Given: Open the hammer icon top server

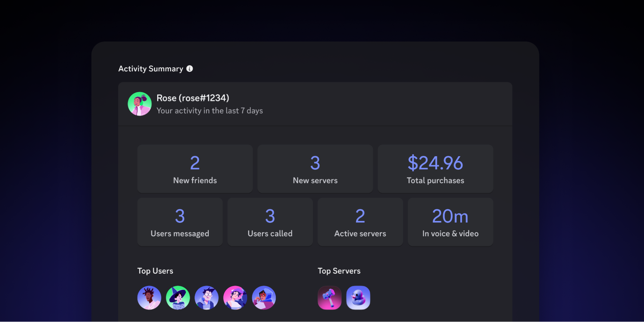Looking at the screenshot, I should coord(330,298).
